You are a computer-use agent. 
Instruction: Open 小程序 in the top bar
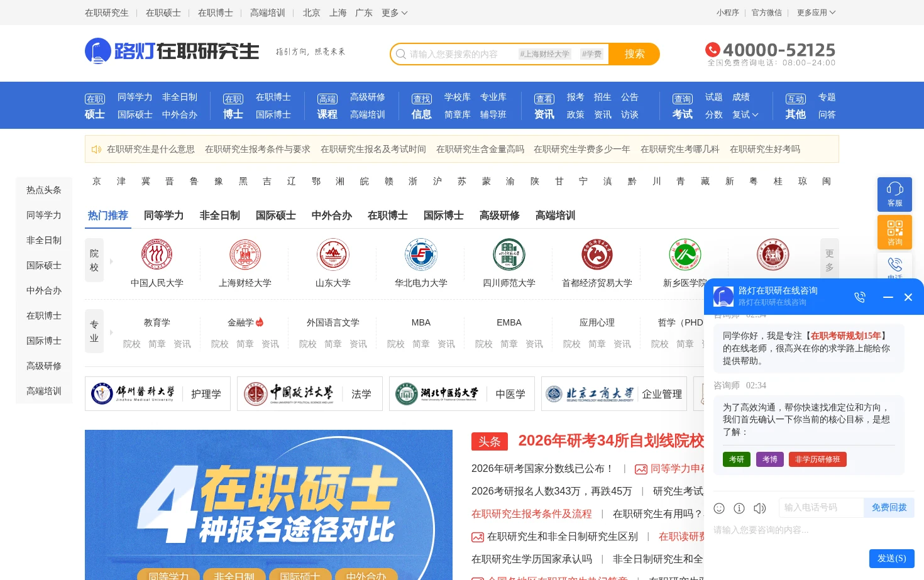pyautogui.click(x=728, y=13)
